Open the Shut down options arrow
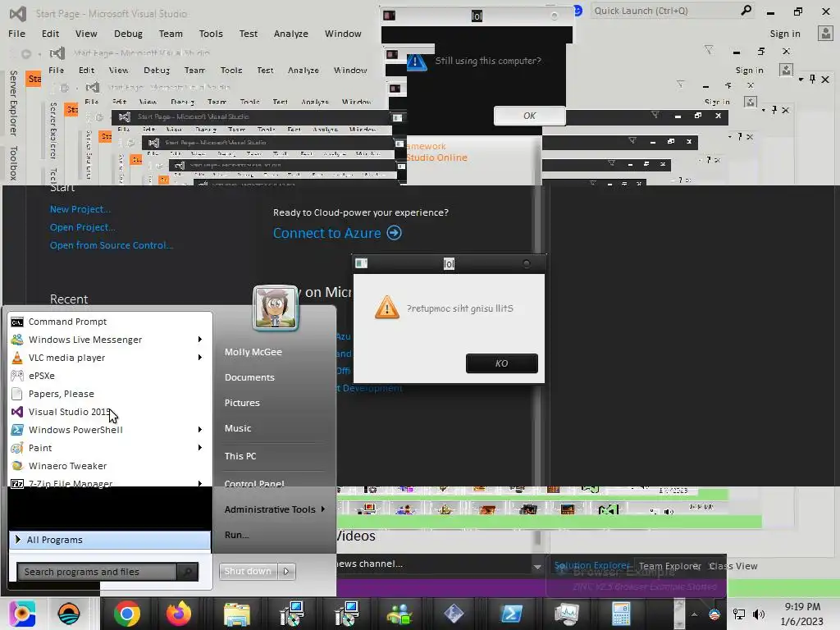Screen dimensions: 840x630 click(x=286, y=572)
